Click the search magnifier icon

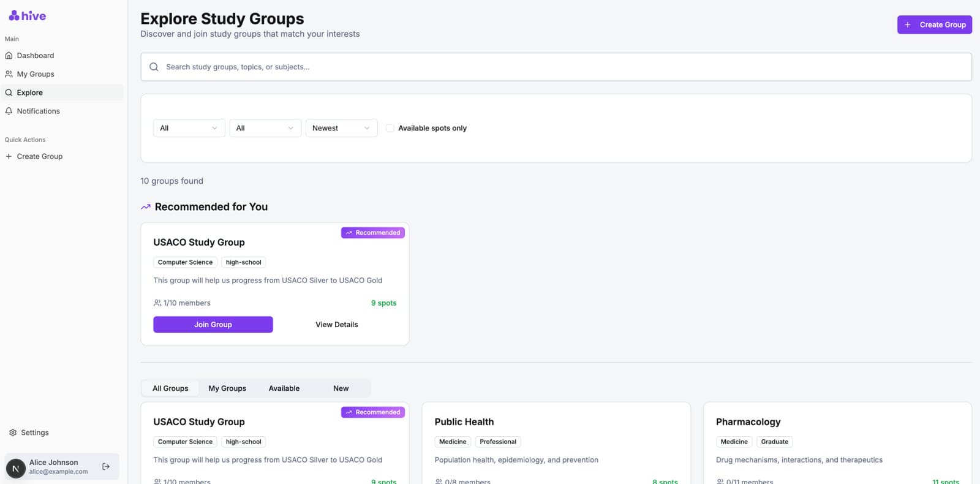pyautogui.click(x=154, y=67)
